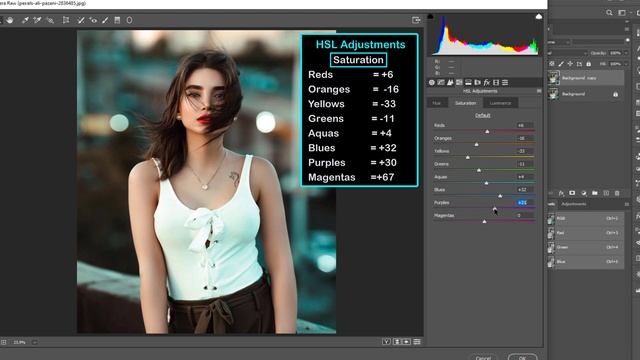Open the Tone Curve panel icon
640x360 pixels.
[441, 82]
